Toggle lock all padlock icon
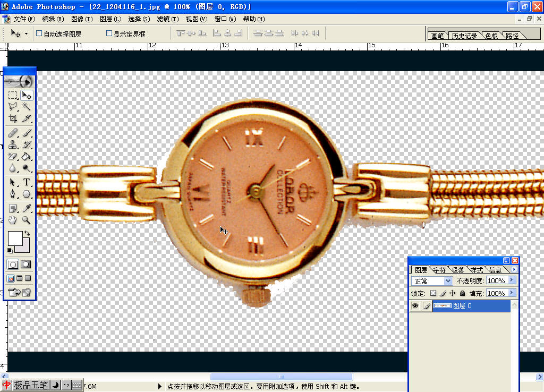Screen dimensions: 544x392 pos(462,293)
